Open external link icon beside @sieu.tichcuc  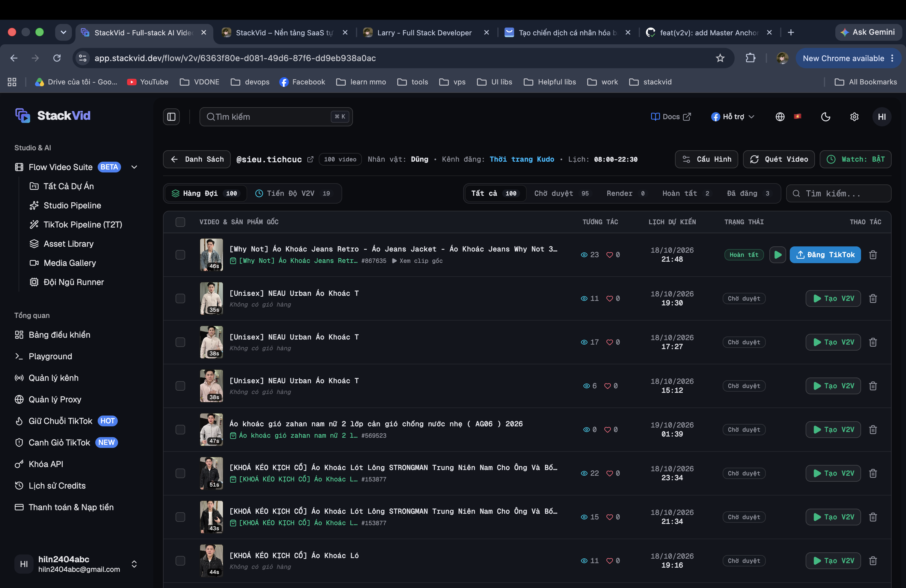pyautogui.click(x=310, y=159)
